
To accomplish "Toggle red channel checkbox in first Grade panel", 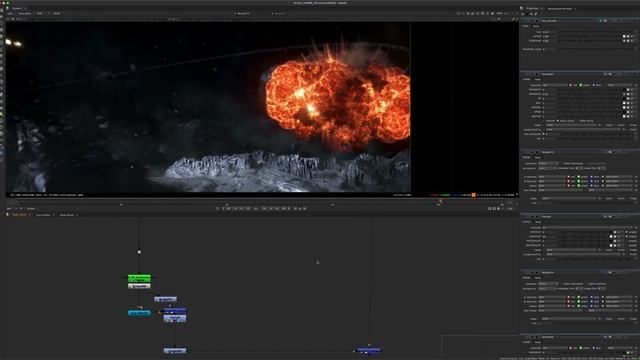I will tap(570, 85).
